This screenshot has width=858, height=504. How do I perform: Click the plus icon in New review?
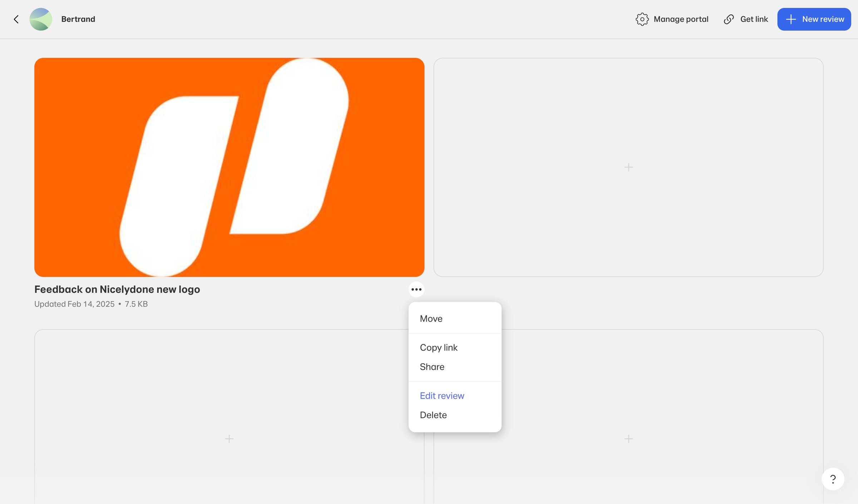tap(791, 19)
